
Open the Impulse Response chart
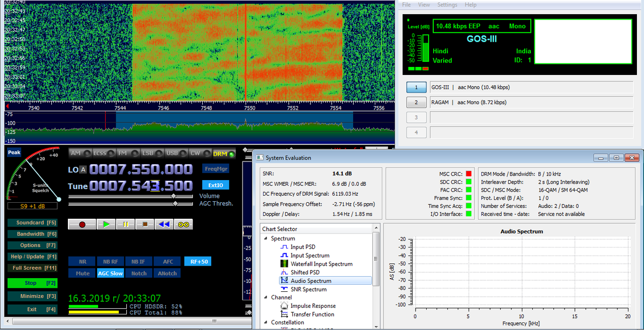pyautogui.click(x=313, y=306)
